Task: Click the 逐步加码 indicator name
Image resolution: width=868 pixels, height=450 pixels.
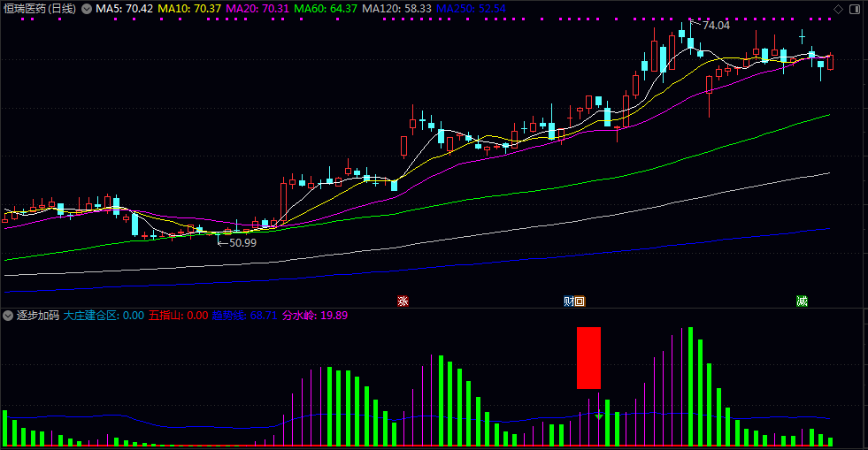Action: pos(38,316)
